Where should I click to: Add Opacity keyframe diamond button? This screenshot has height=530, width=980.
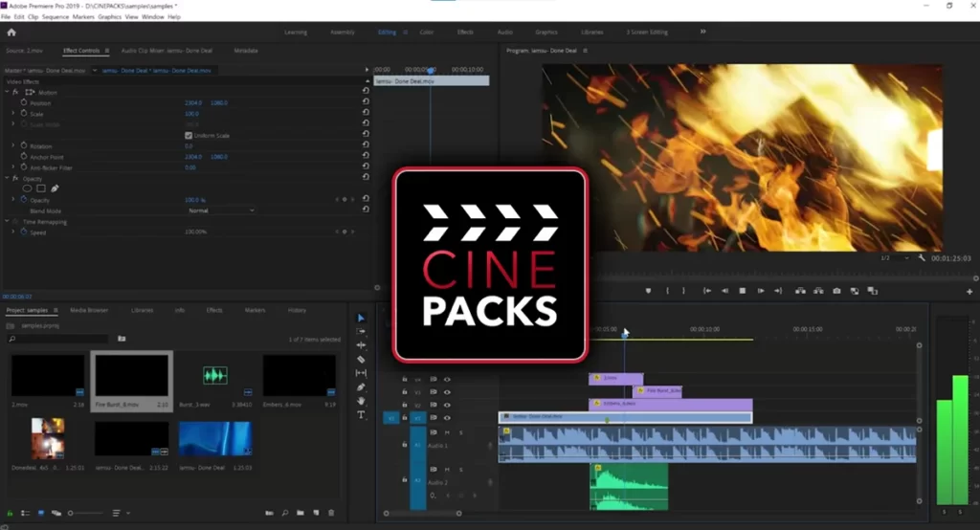[345, 199]
